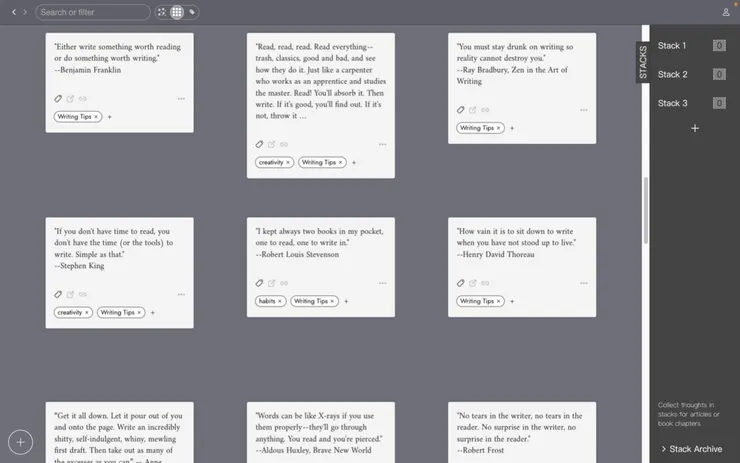Click edit icon on Ray Bradbury card

[x=473, y=110]
